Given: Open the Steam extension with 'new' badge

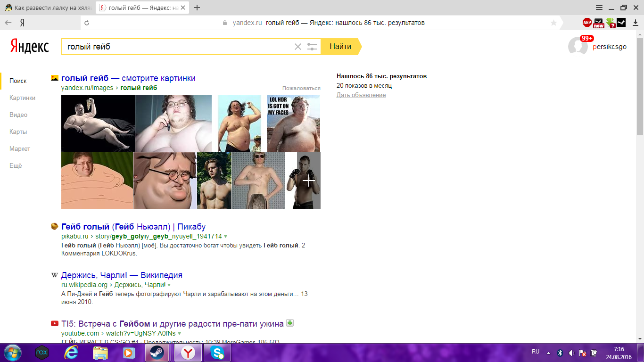Looking at the screenshot, I should [599, 23].
